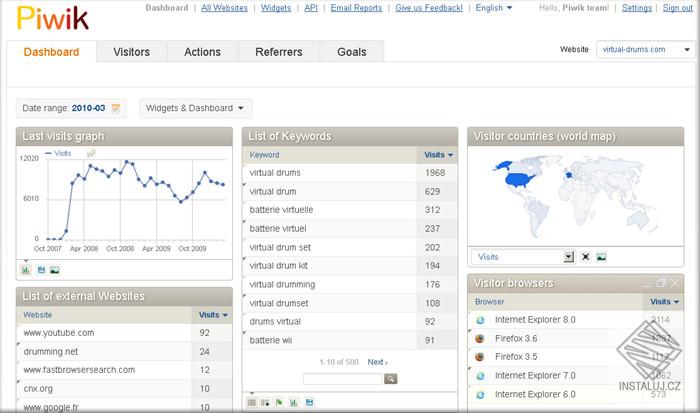
Task: Open the date range calendar icon
Action: point(116,108)
